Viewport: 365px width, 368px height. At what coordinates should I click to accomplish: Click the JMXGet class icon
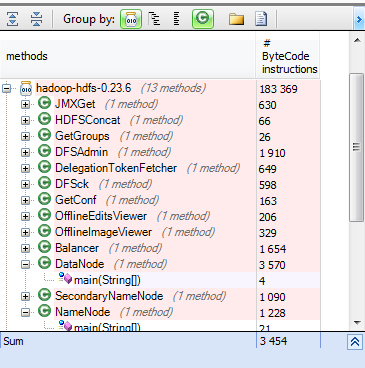[44, 103]
